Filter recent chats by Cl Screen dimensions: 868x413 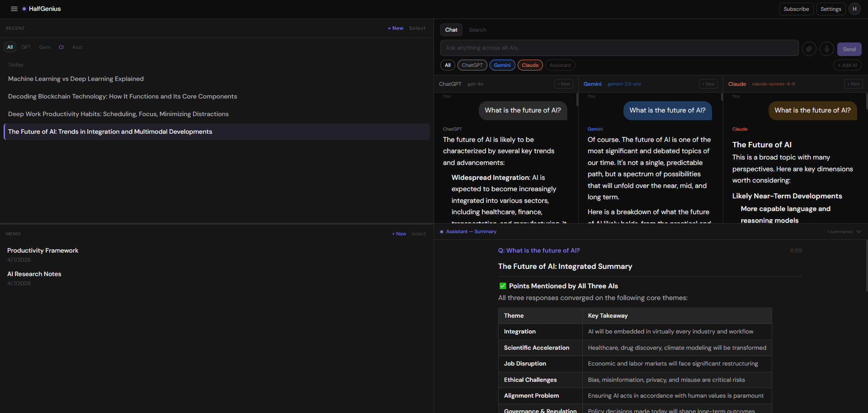coord(61,47)
